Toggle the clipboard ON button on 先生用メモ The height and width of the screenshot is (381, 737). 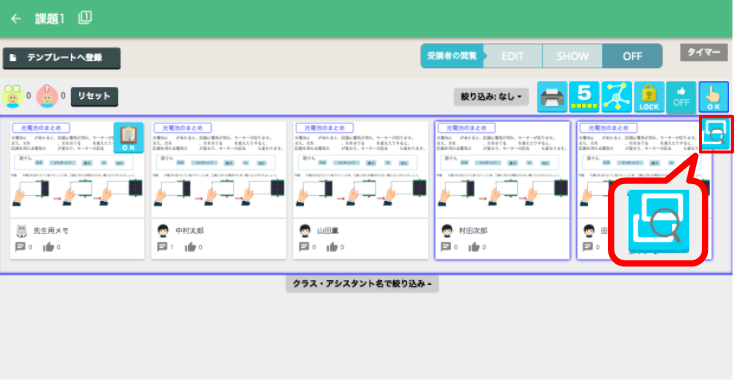128,137
